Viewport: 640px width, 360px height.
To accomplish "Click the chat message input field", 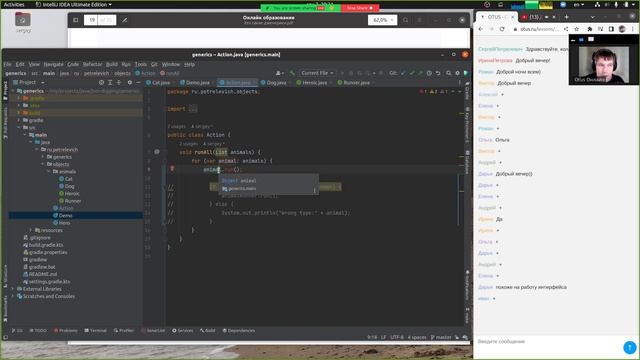I will pyautogui.click(x=547, y=342).
